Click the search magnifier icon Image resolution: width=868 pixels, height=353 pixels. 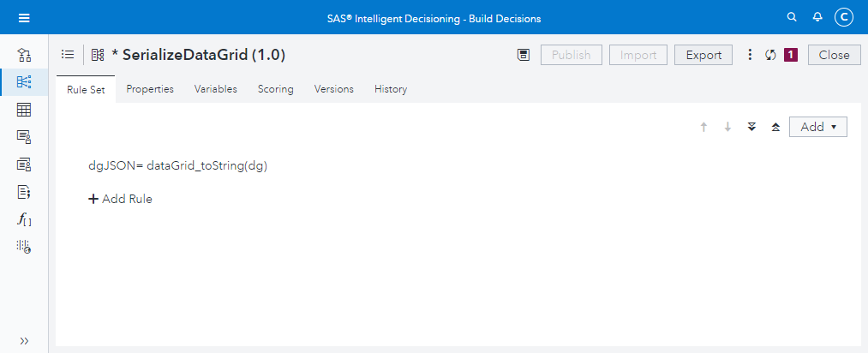792,17
